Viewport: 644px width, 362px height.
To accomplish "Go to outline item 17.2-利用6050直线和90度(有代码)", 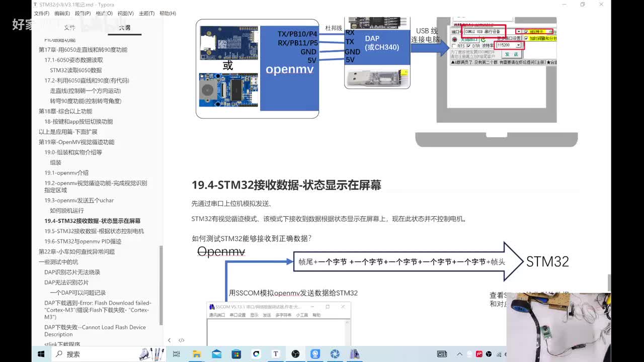I will [87, 80].
